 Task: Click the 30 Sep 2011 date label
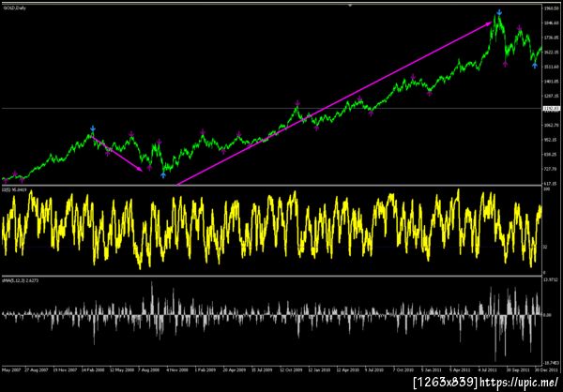[517, 369]
